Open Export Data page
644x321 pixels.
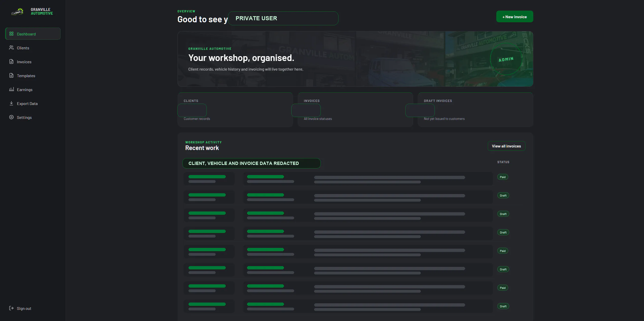click(33, 103)
